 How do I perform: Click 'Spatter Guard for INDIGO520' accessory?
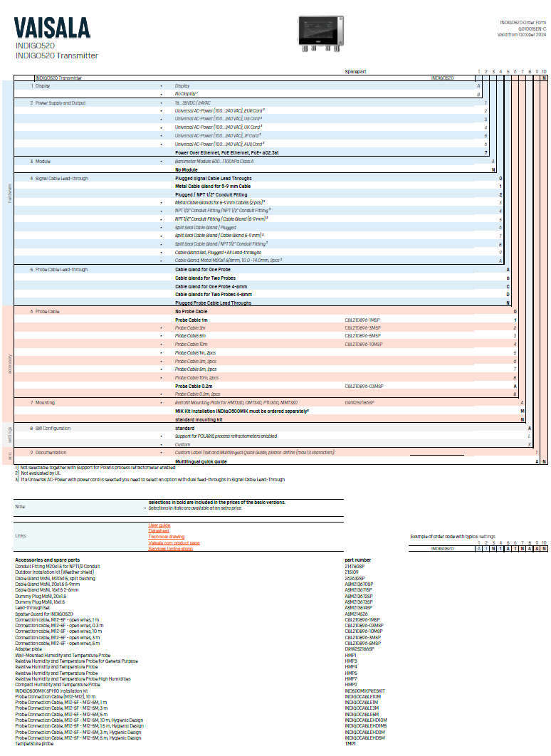coord(44,614)
